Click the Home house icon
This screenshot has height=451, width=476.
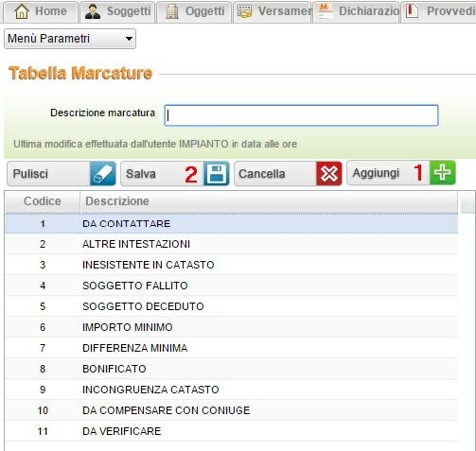coord(22,11)
